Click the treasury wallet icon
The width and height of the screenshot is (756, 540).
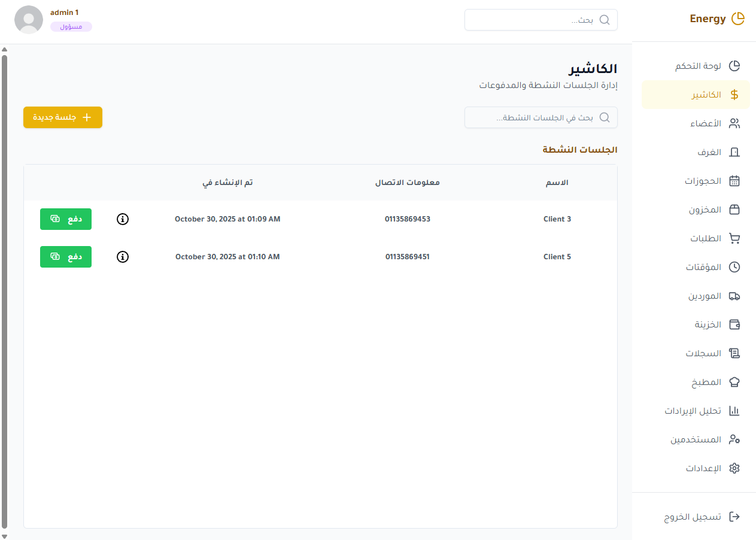[734, 324]
